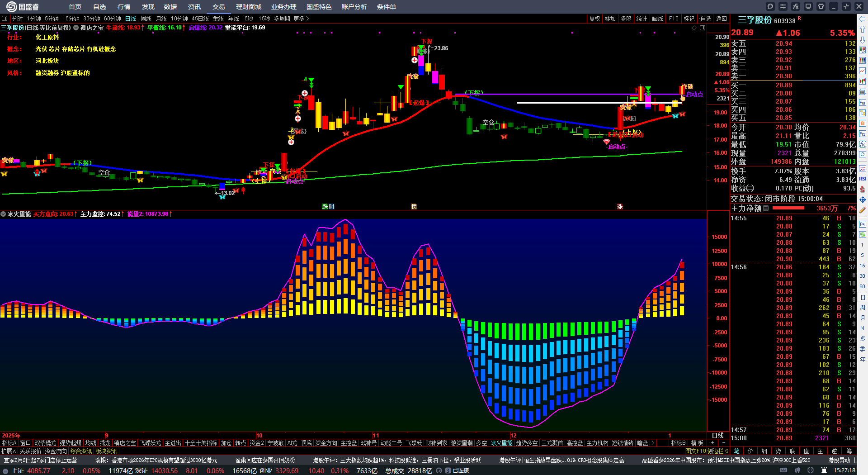Screen dimensions: 868x475
Task: Click the 标记 toolbar button
Action: click(x=689, y=19)
